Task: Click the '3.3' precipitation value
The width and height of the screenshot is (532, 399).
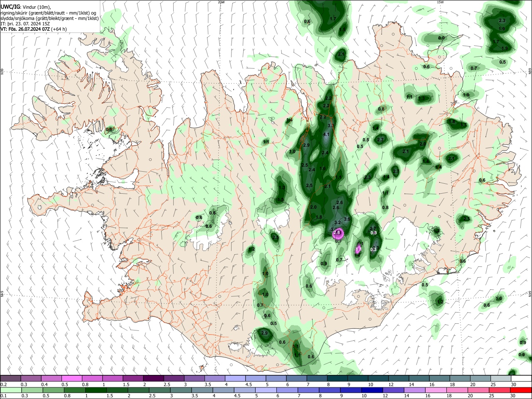Action: tap(331, 126)
